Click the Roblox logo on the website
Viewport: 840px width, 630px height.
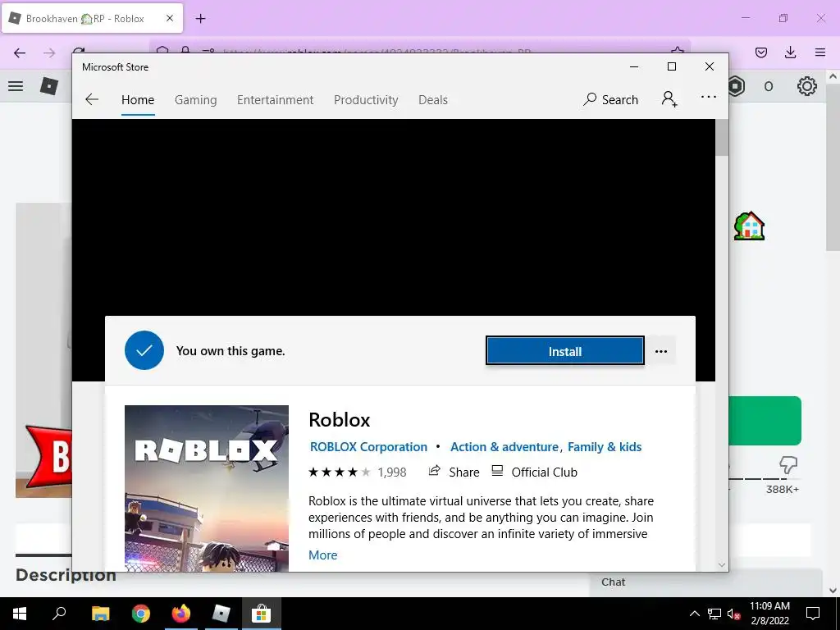coord(49,85)
